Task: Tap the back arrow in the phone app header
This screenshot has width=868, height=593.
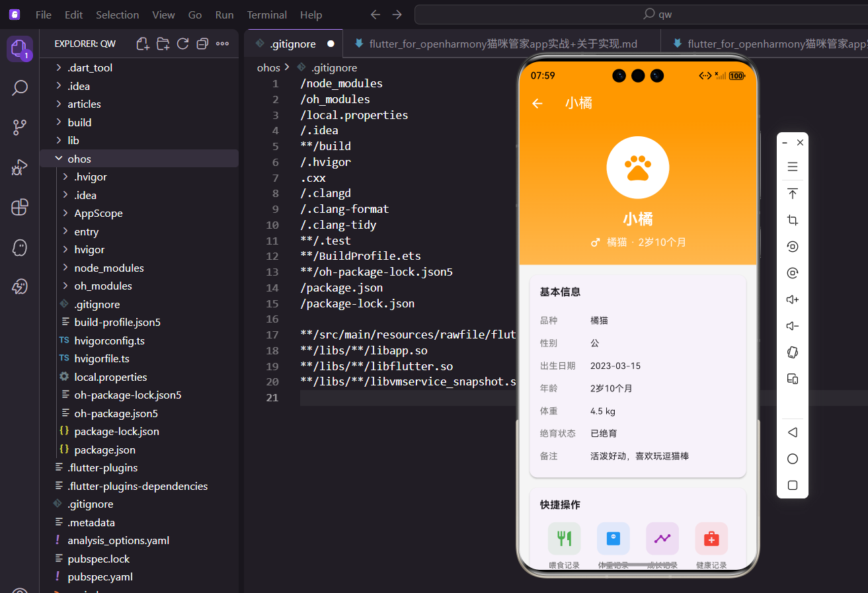Action: coord(537,103)
